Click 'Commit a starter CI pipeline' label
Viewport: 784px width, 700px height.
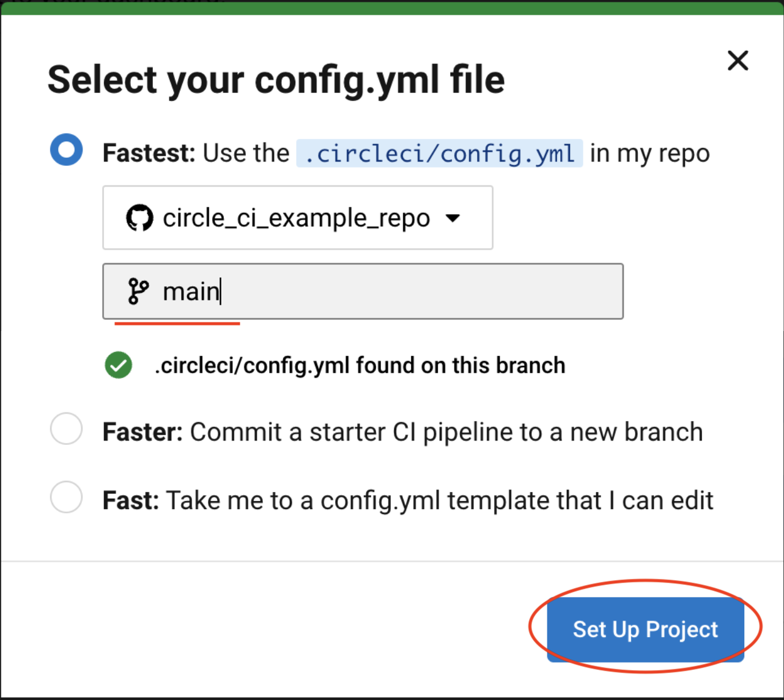coord(446,432)
